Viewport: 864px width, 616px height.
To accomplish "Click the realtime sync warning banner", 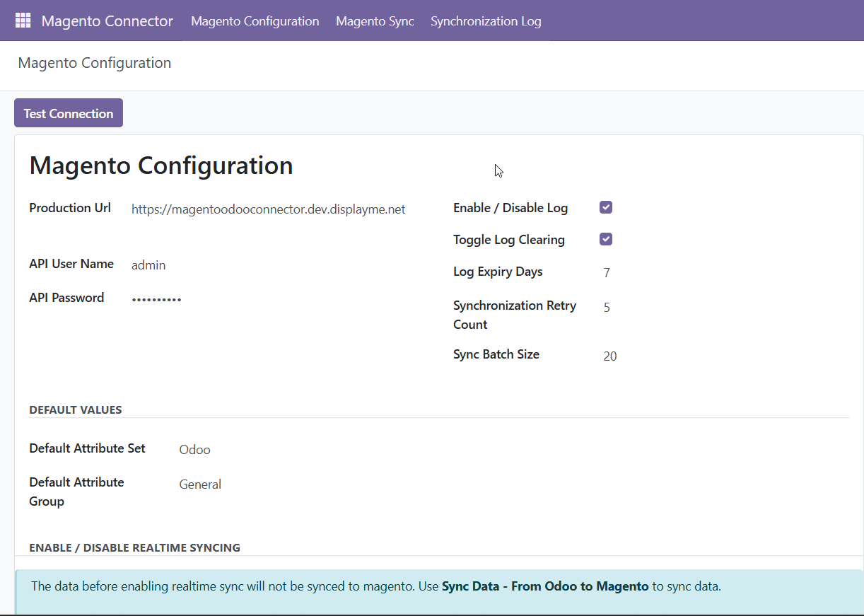I will (x=432, y=586).
